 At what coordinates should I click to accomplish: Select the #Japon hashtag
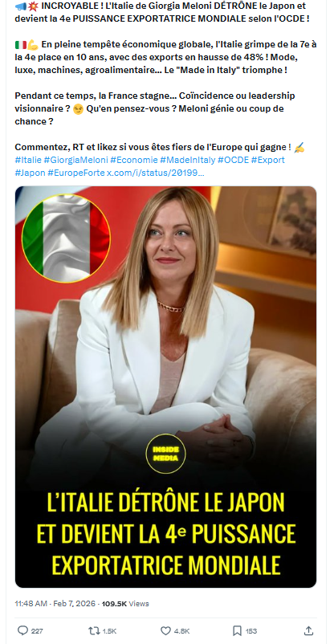click(30, 173)
